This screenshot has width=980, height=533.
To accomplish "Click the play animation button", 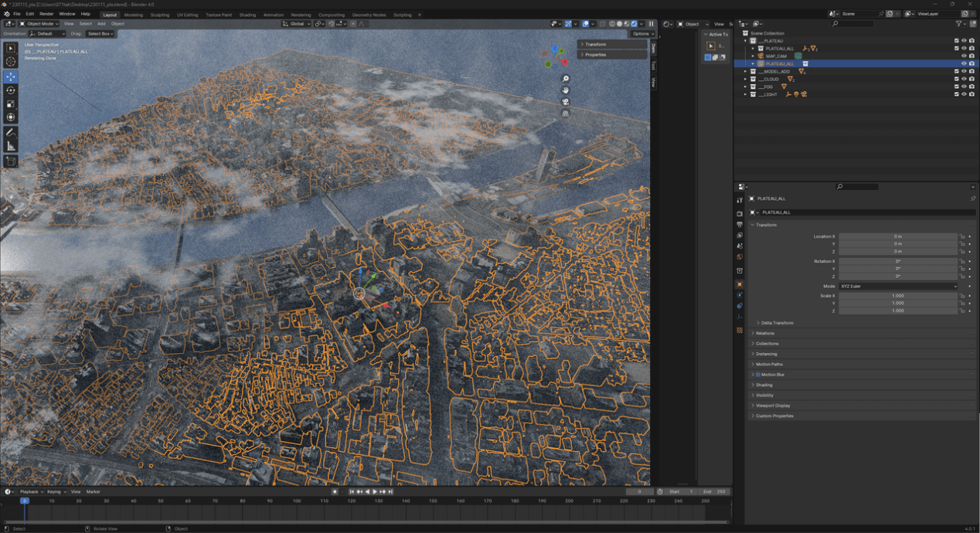I will point(375,492).
